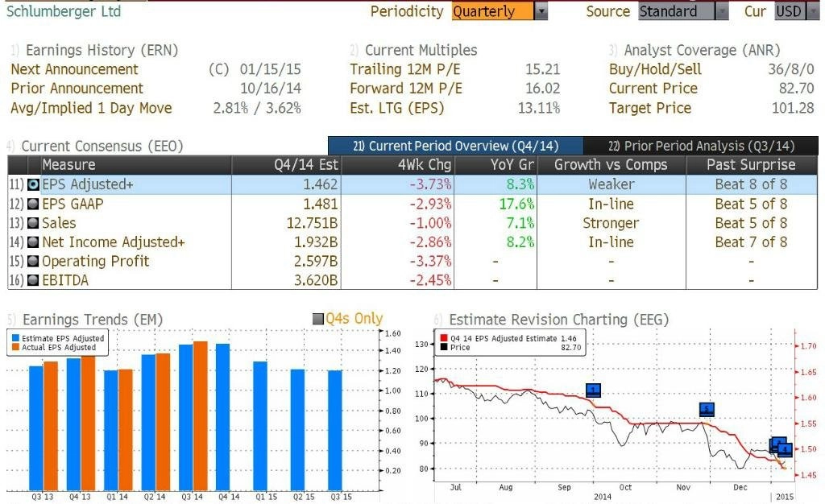825x504 pixels.
Task: Click the USD currency field
Action: coord(790,11)
